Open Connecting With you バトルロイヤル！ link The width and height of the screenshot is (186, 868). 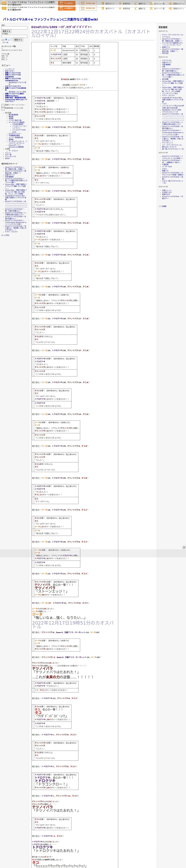coord(16,100)
